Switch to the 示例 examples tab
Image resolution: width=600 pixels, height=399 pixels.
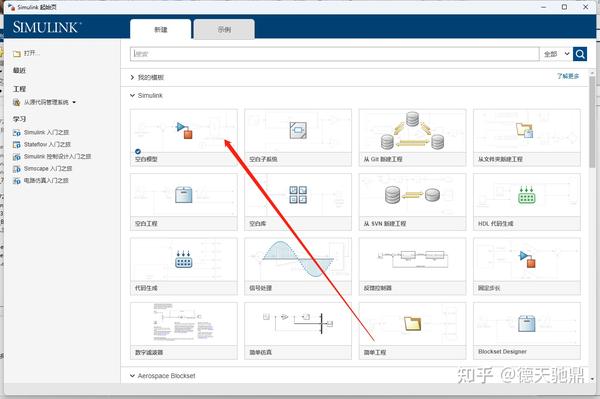coord(224,29)
